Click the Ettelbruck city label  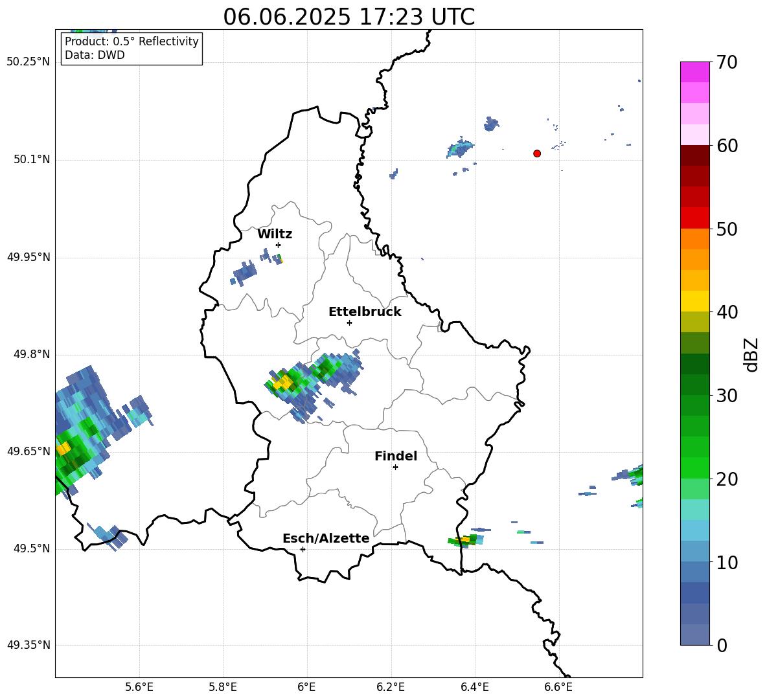pos(365,312)
